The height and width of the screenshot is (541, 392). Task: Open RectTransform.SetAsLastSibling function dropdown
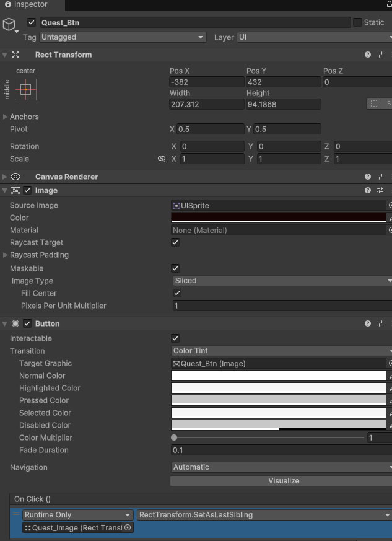pos(264,515)
